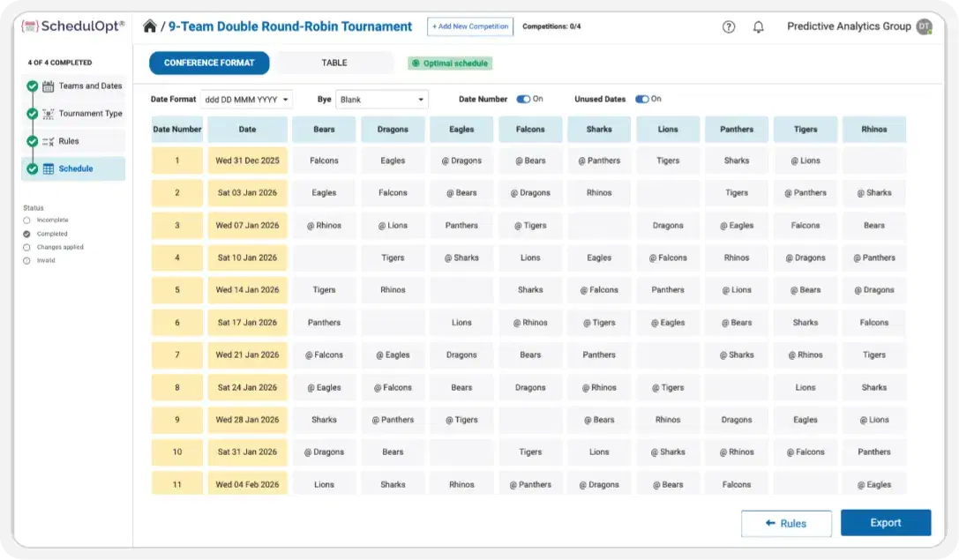
Task: Click the Falcons column header
Action: tap(530, 130)
